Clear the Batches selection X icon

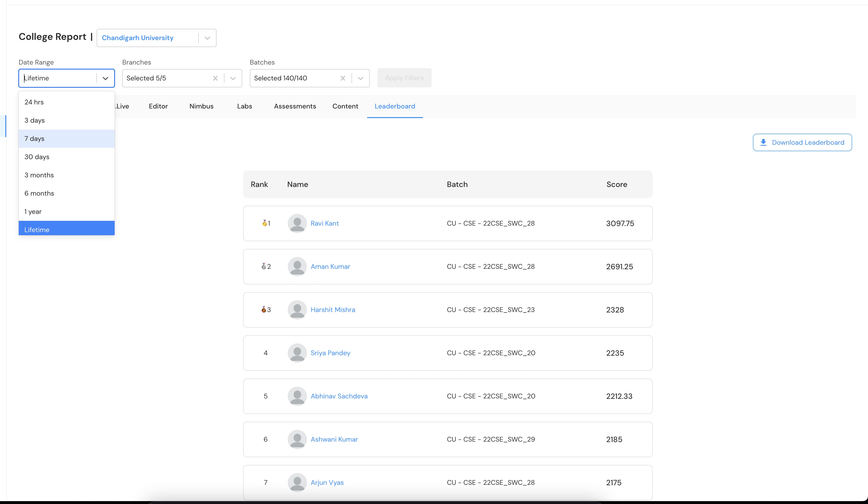343,78
